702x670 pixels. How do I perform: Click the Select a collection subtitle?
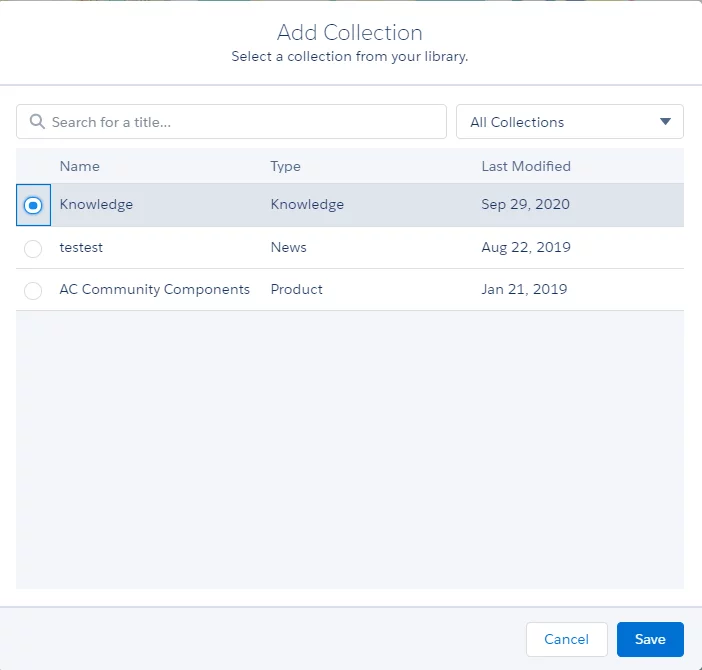coord(350,56)
